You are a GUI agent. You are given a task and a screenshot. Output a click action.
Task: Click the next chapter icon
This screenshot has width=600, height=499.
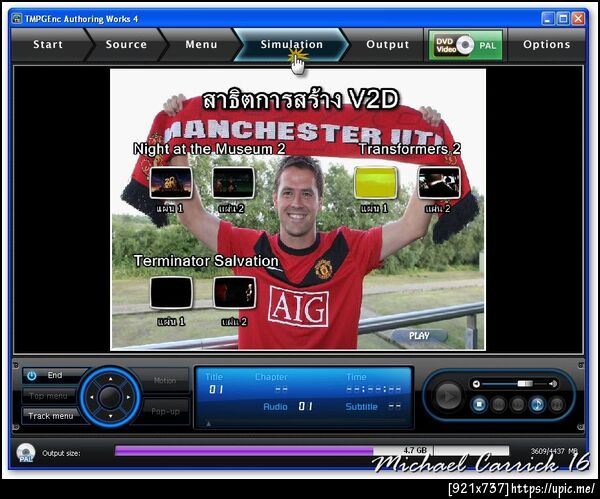518,404
